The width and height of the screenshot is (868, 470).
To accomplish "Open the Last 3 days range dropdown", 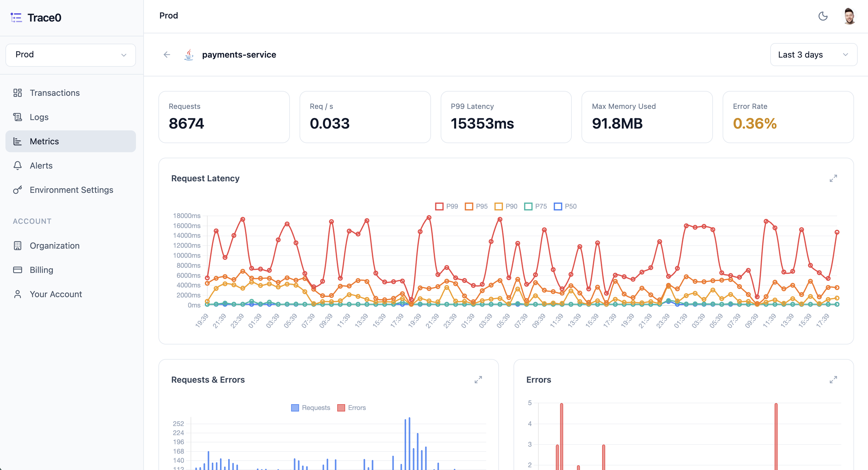I will pos(813,55).
